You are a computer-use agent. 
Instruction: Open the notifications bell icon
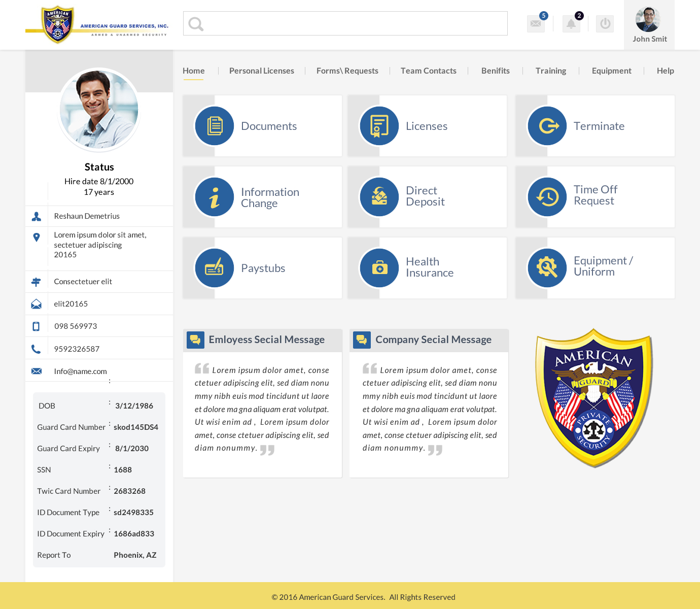pyautogui.click(x=571, y=23)
